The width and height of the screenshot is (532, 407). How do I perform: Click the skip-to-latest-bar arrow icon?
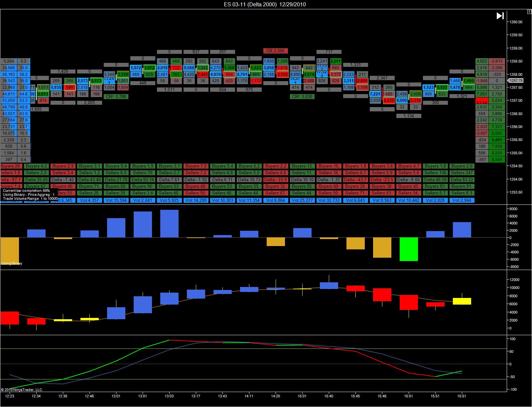tap(500, 16)
